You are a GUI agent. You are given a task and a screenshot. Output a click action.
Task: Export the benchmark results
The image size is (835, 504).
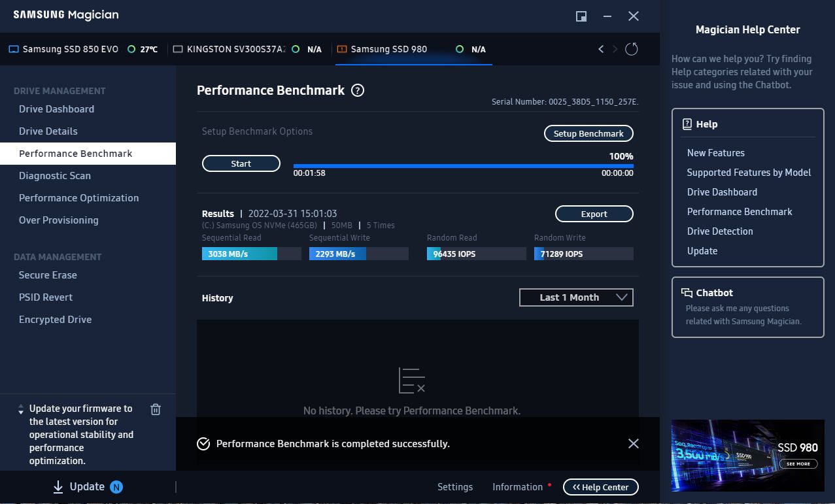pos(594,214)
